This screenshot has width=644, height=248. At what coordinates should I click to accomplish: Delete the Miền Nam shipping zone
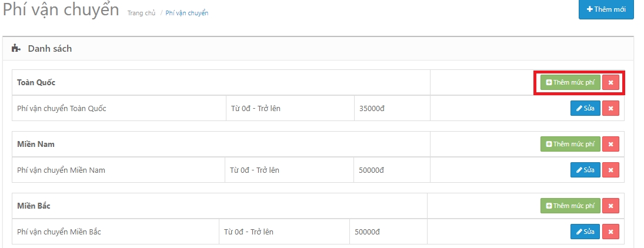point(610,144)
